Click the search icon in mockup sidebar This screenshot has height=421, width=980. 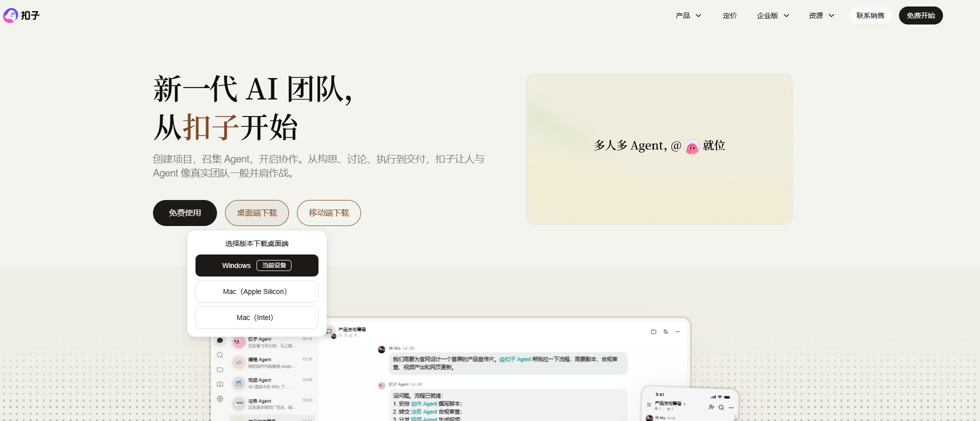tap(220, 355)
